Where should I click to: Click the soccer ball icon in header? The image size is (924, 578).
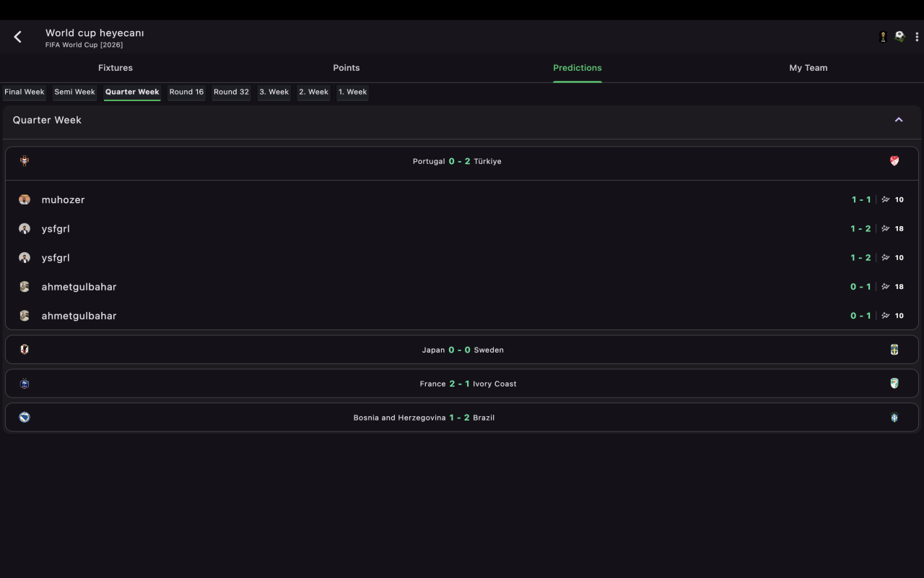pyautogui.click(x=899, y=37)
